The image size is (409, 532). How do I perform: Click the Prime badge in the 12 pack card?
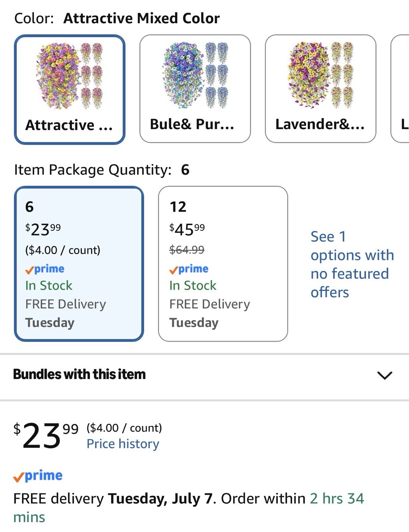(189, 269)
